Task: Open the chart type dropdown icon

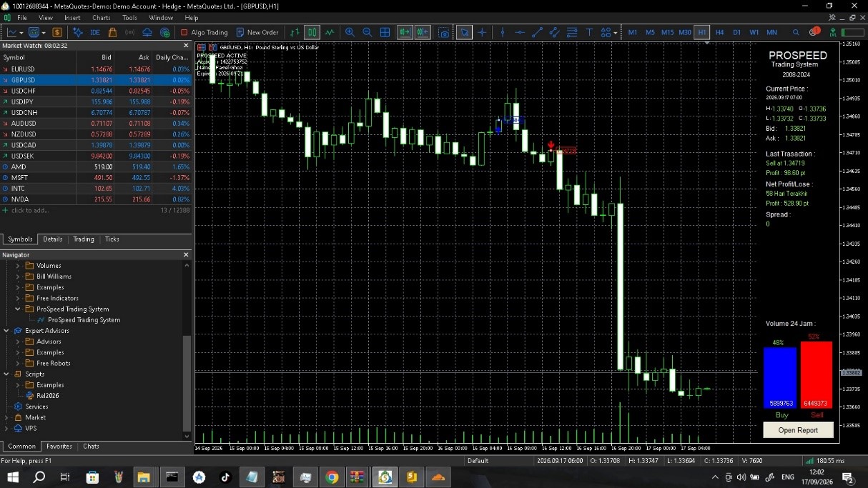Action: (15, 32)
